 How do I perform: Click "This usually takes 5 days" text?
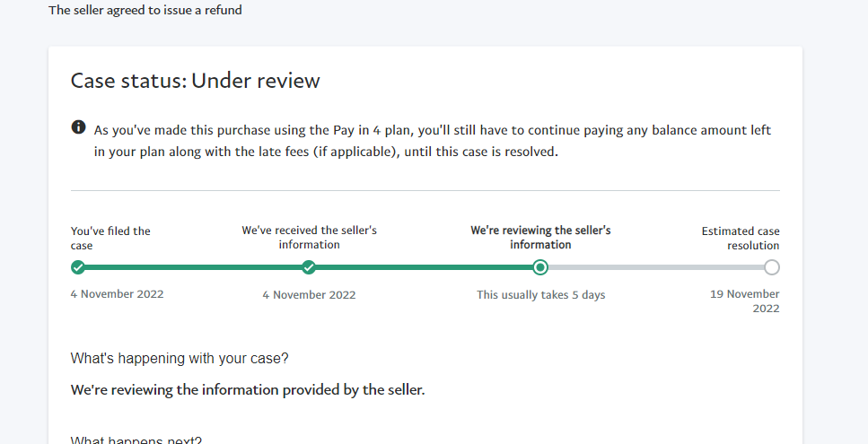[541, 295]
